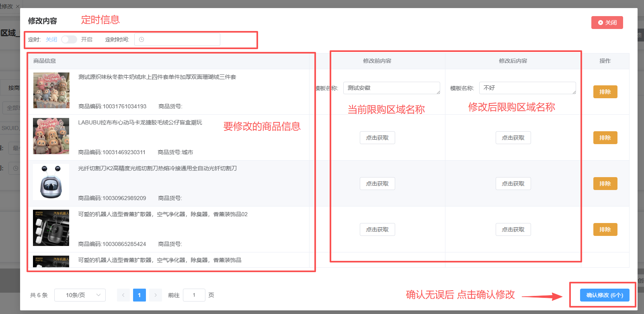This screenshot has width=644, height=314.
Task: Click 排除 for the 光纤切割刀 product
Action: point(605,184)
